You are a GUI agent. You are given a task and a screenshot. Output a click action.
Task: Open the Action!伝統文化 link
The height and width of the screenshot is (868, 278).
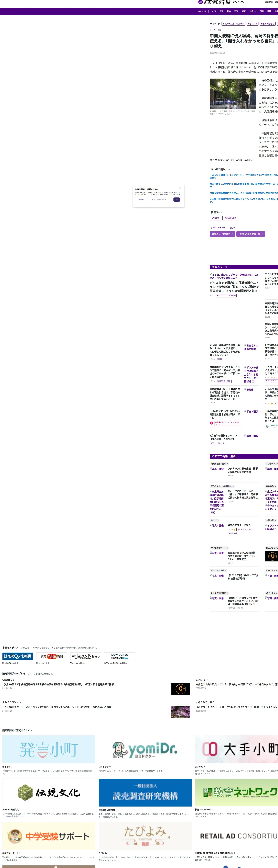[x=11, y=810]
